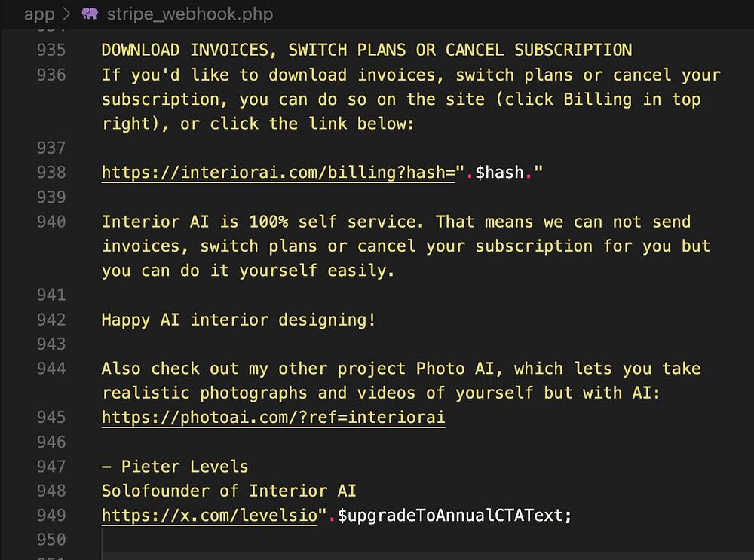The height and width of the screenshot is (560, 754).
Task: Click the 'Solofounder of Interior AI' line
Action: tap(229, 491)
